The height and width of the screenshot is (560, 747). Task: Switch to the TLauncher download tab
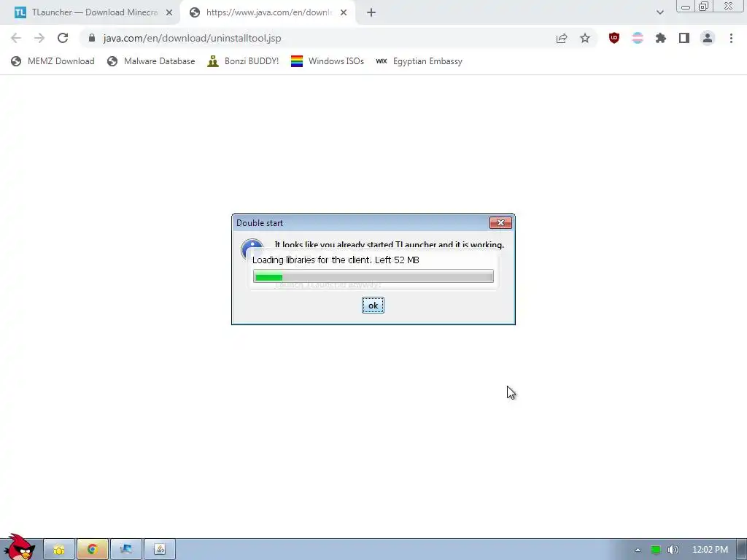click(88, 12)
